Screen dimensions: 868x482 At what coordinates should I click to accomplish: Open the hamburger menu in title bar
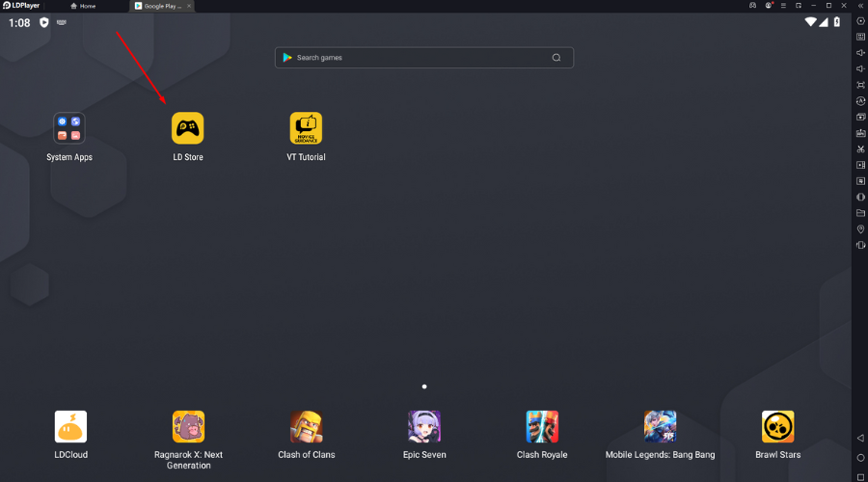[x=783, y=6]
